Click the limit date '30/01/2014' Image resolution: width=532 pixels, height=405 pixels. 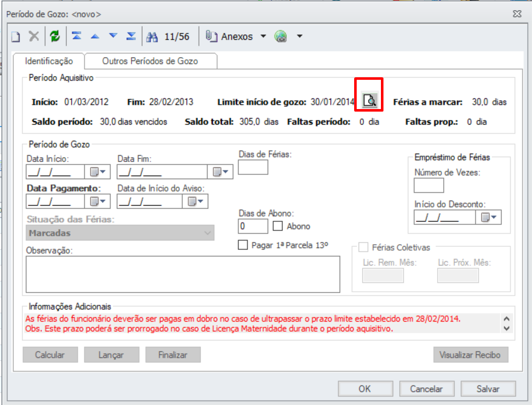tap(332, 102)
